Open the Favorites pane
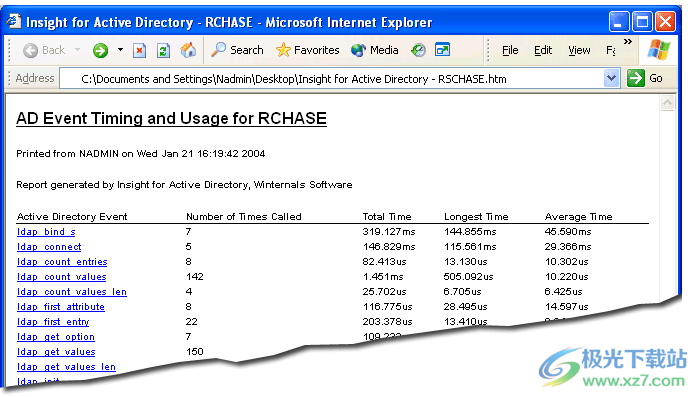The width and height of the screenshot is (698, 397). 307,50
